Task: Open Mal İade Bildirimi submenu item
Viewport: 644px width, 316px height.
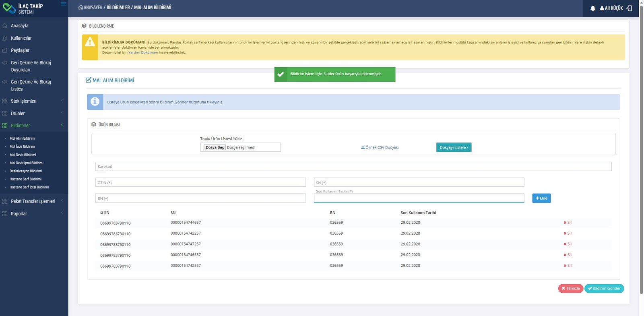Action: [x=22, y=147]
